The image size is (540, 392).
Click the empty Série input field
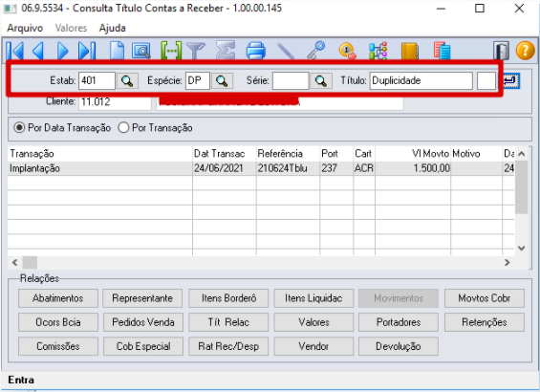pos(291,81)
